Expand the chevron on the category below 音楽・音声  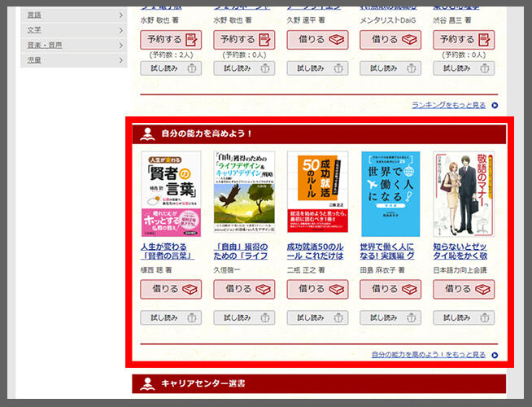tap(120, 59)
